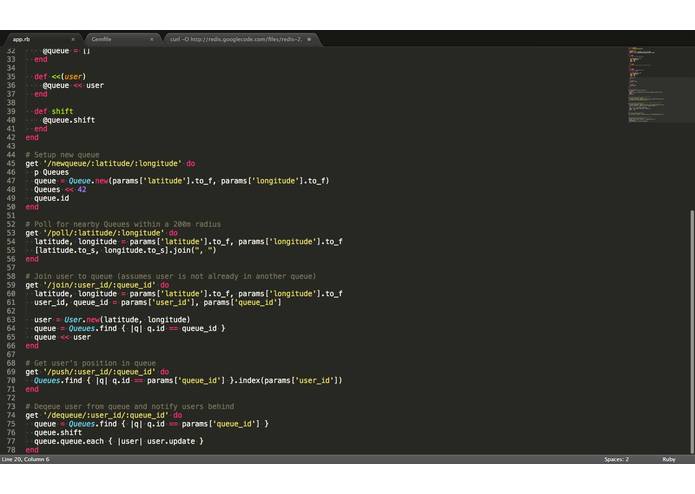Click the vertical scrollbar handle

pyautogui.click(x=691, y=332)
